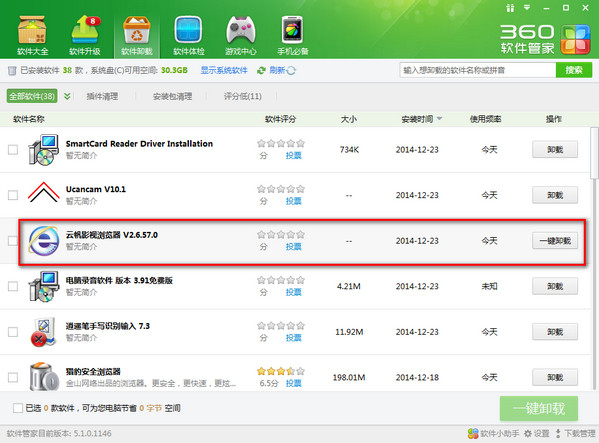Tick checkbox for Ucancam V10.1
This screenshot has height=443, width=599.
click(13, 195)
